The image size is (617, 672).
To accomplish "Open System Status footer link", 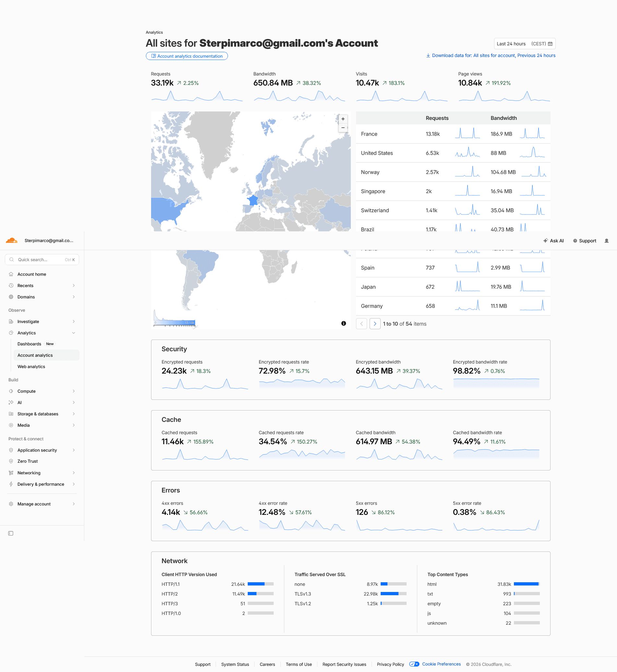I will pyautogui.click(x=235, y=664).
